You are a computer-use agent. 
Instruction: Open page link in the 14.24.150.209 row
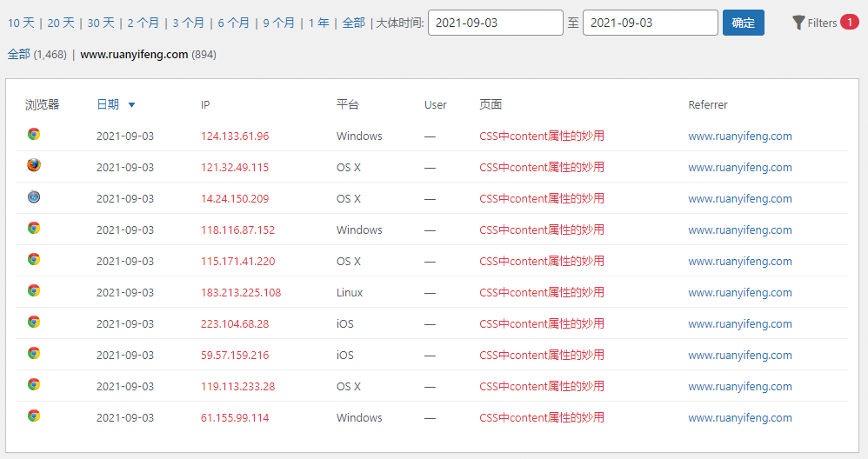point(541,198)
